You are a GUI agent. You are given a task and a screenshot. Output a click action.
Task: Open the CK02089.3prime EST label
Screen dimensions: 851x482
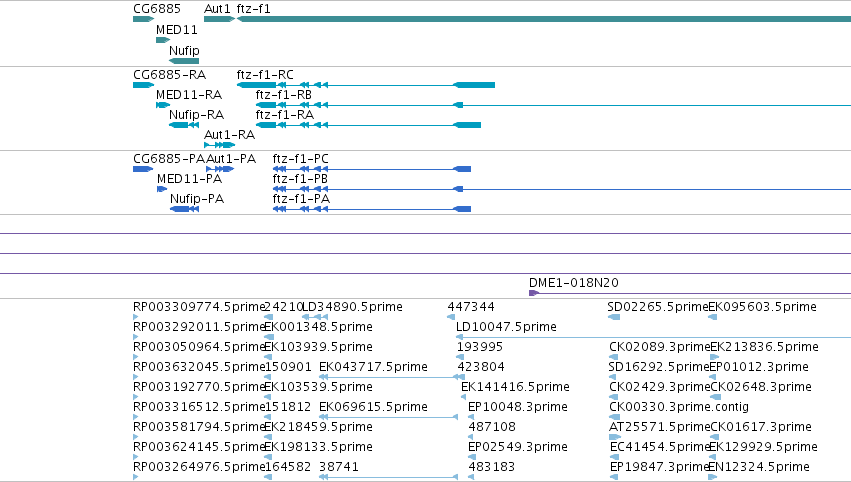[x=659, y=347]
